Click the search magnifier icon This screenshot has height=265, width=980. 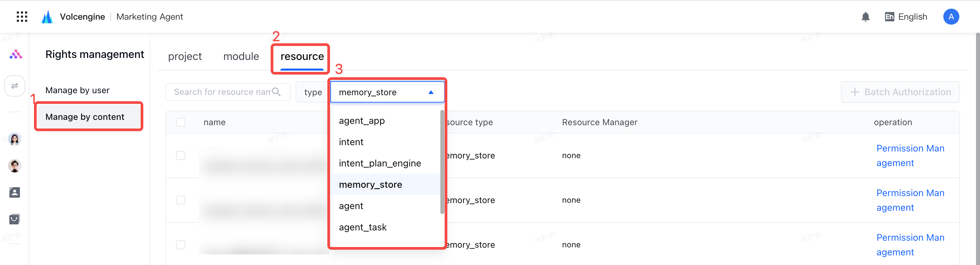coord(277,92)
